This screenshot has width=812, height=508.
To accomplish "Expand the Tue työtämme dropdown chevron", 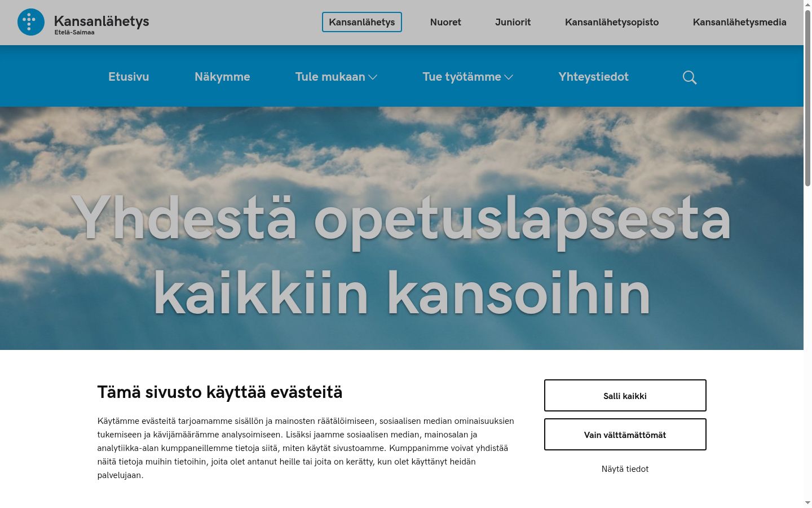I will (x=509, y=77).
